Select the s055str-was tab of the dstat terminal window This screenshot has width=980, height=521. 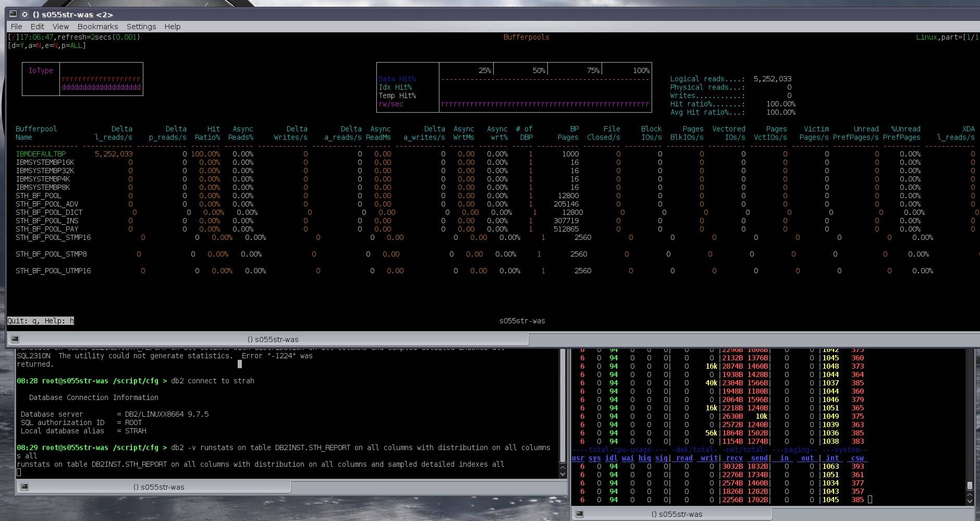(677, 514)
